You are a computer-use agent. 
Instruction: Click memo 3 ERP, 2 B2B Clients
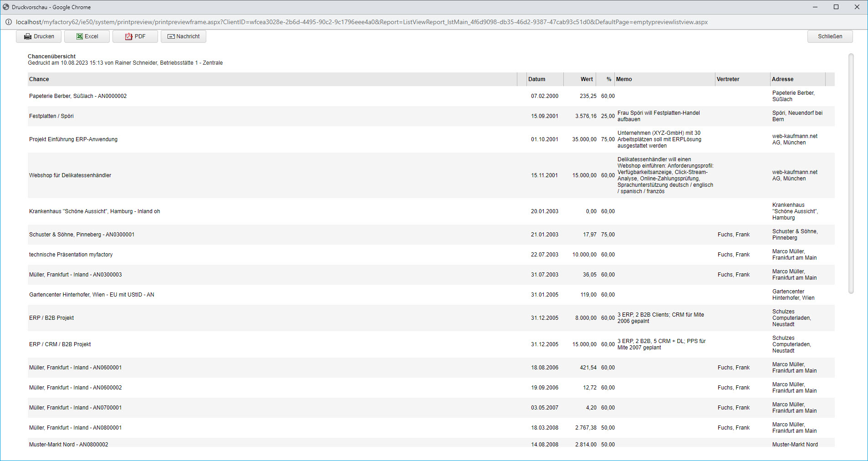click(660, 318)
